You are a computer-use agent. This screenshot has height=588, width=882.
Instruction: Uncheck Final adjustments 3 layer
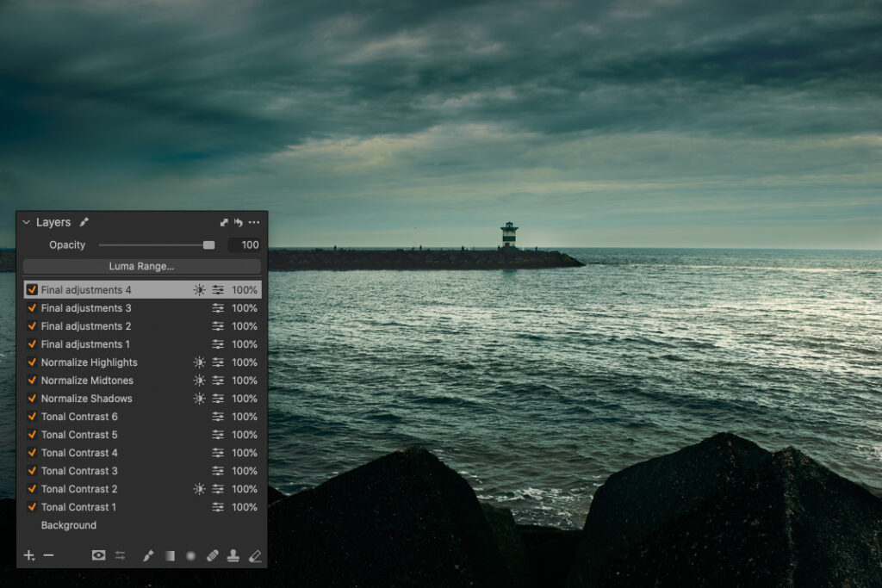(x=32, y=308)
